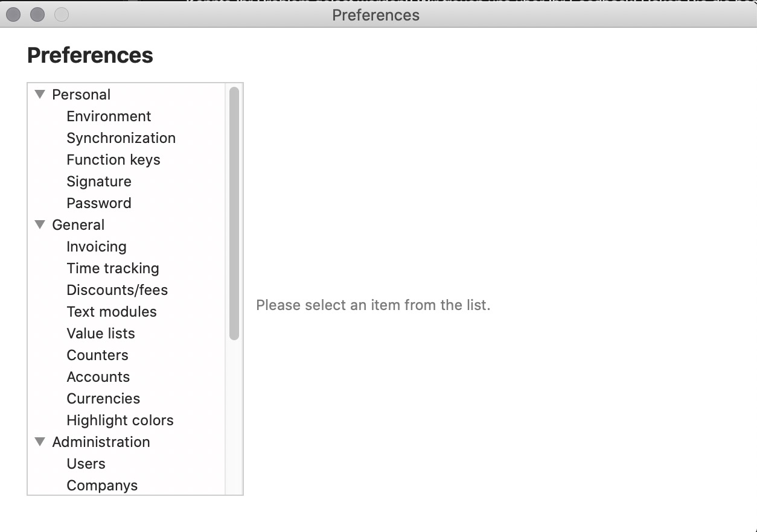Choose Accounts in the sidebar
Image resolution: width=757 pixels, height=532 pixels.
(98, 377)
